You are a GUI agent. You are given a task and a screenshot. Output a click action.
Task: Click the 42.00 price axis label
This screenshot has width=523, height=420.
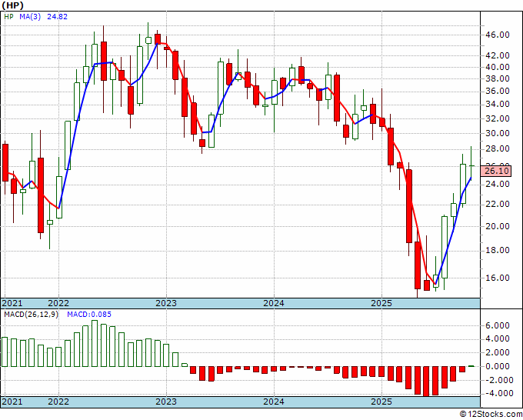coord(497,55)
